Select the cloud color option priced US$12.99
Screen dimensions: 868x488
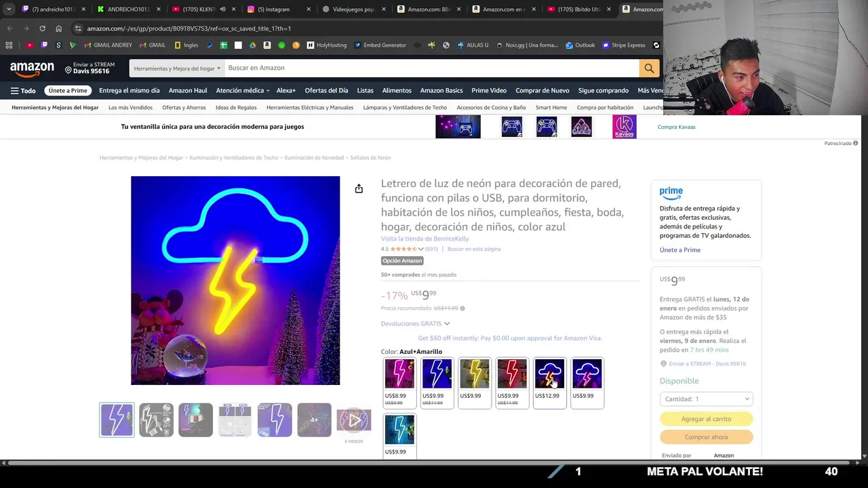click(x=549, y=383)
